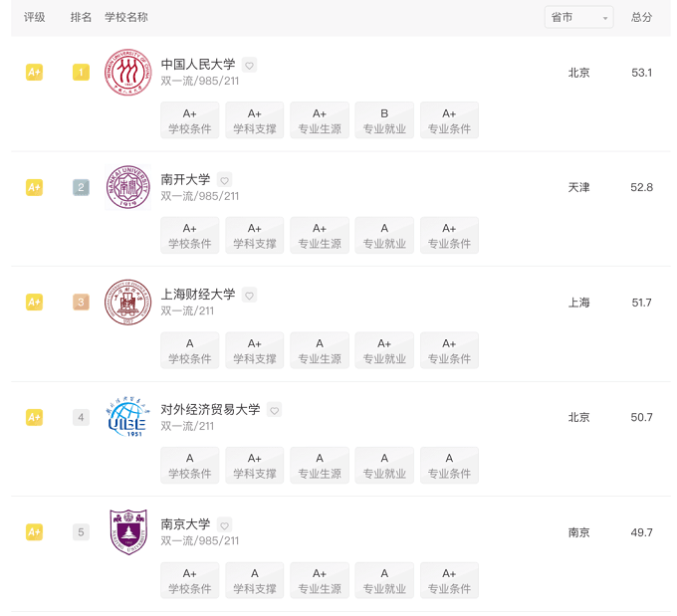Open the 对外经济贸易大学 school name link
Viewport: 677px width, 616px height.
click(x=210, y=409)
